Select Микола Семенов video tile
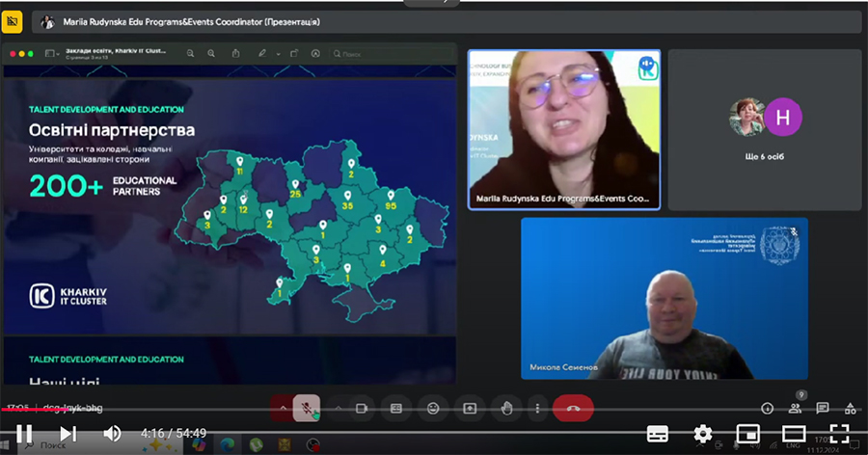Viewport: 868px width, 455px height. point(665,298)
